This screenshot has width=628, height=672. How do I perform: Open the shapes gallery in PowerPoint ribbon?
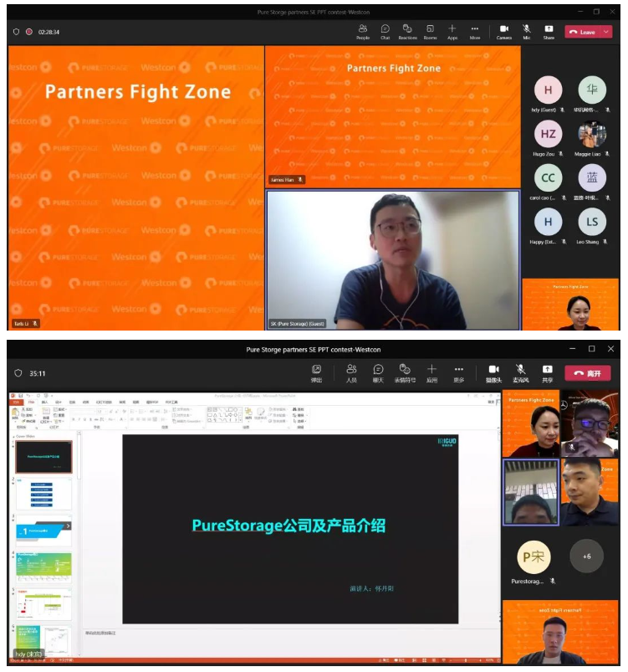(224, 414)
